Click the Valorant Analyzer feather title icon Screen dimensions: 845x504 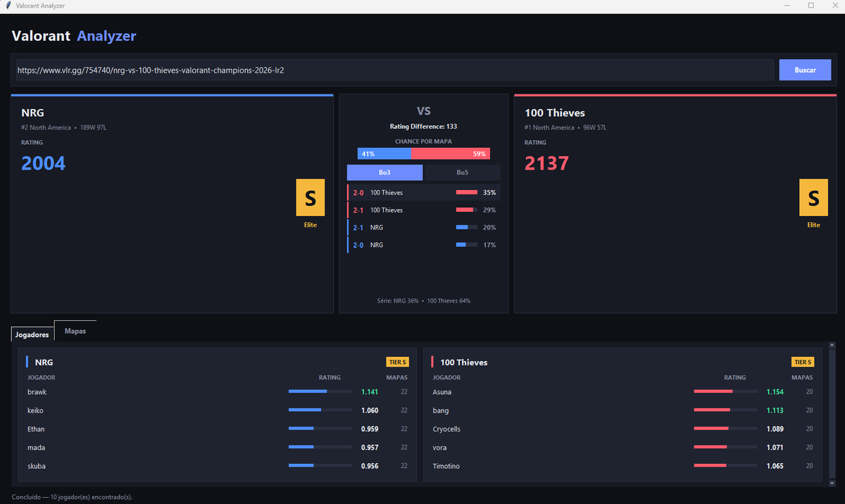[8, 6]
